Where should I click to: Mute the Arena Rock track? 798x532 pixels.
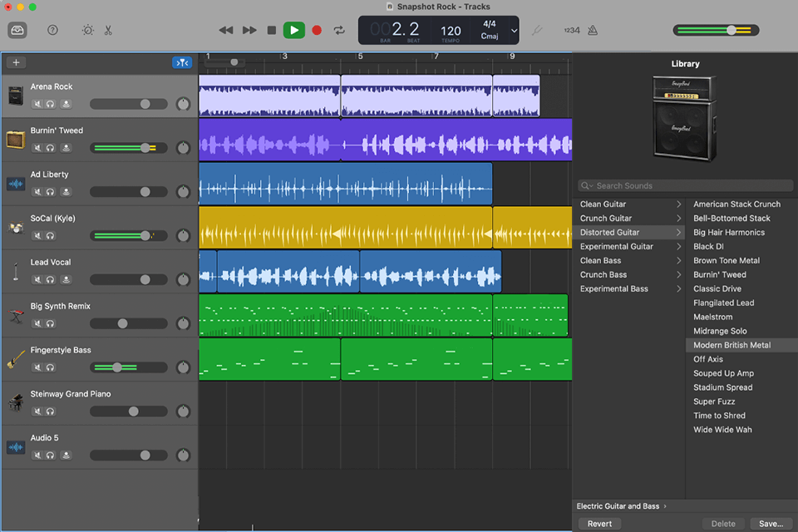click(x=37, y=104)
